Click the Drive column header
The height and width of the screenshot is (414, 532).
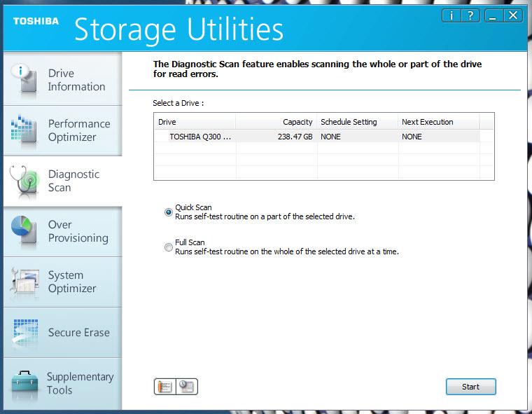pyautogui.click(x=195, y=122)
